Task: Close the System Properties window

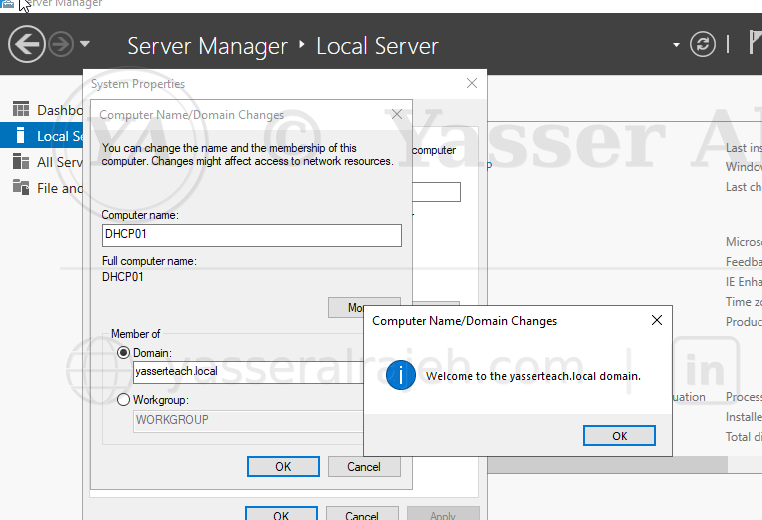Action: click(471, 83)
